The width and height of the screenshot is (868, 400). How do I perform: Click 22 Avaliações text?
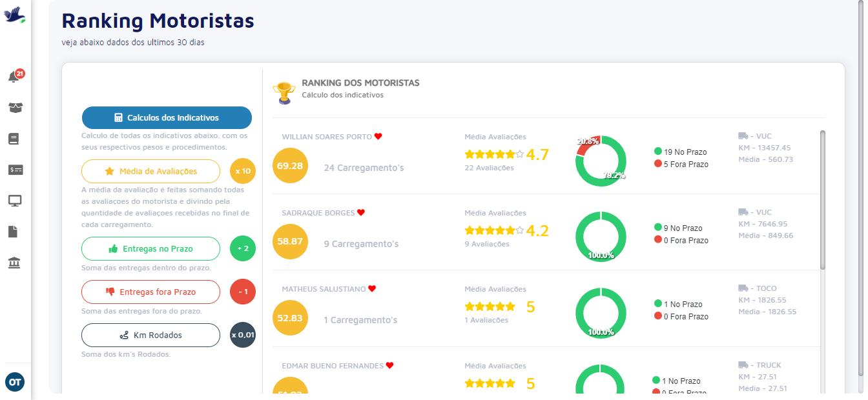489,168
